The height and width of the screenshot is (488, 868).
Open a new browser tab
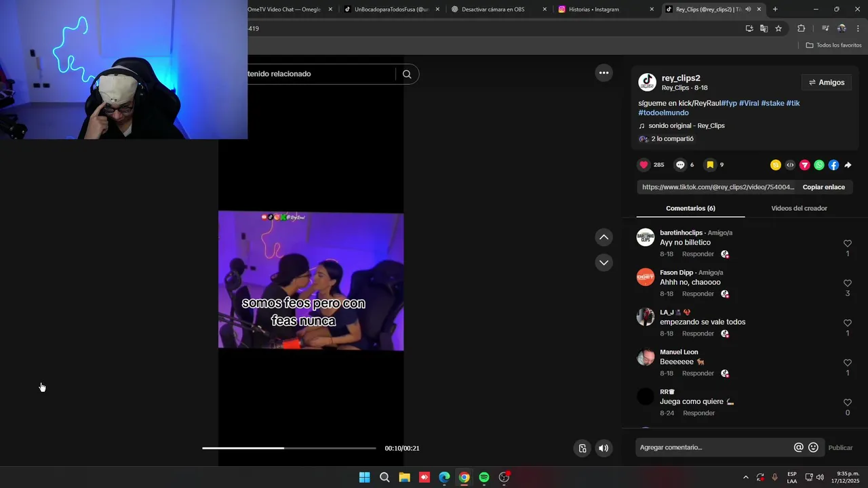pos(775,9)
